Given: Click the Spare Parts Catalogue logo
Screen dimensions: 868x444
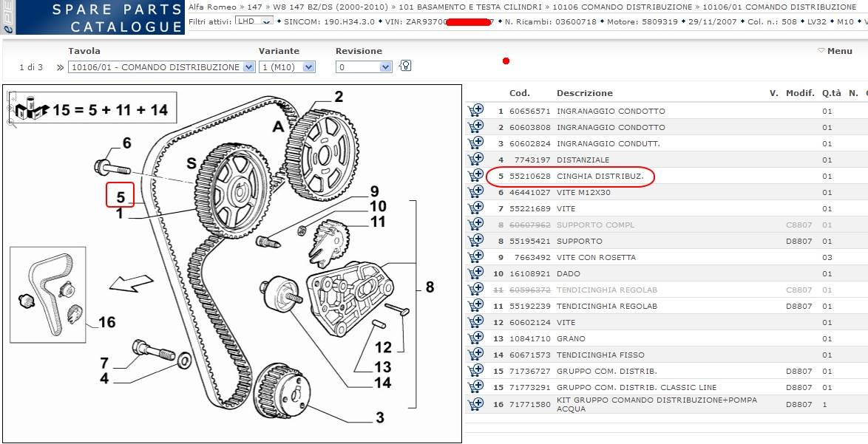Looking at the screenshot, I should tap(92, 17).
